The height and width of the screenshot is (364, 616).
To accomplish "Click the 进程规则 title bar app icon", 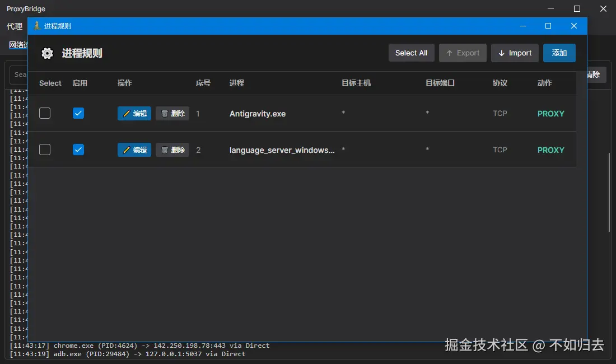I will (x=37, y=26).
